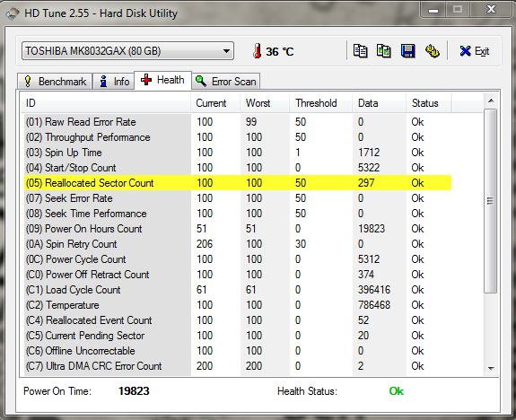Click data value 396416

[374, 290]
